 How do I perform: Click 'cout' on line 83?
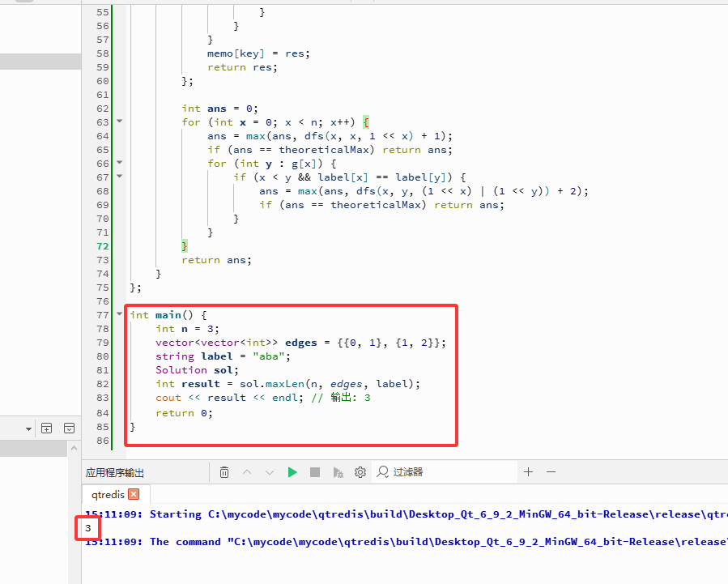pos(168,398)
